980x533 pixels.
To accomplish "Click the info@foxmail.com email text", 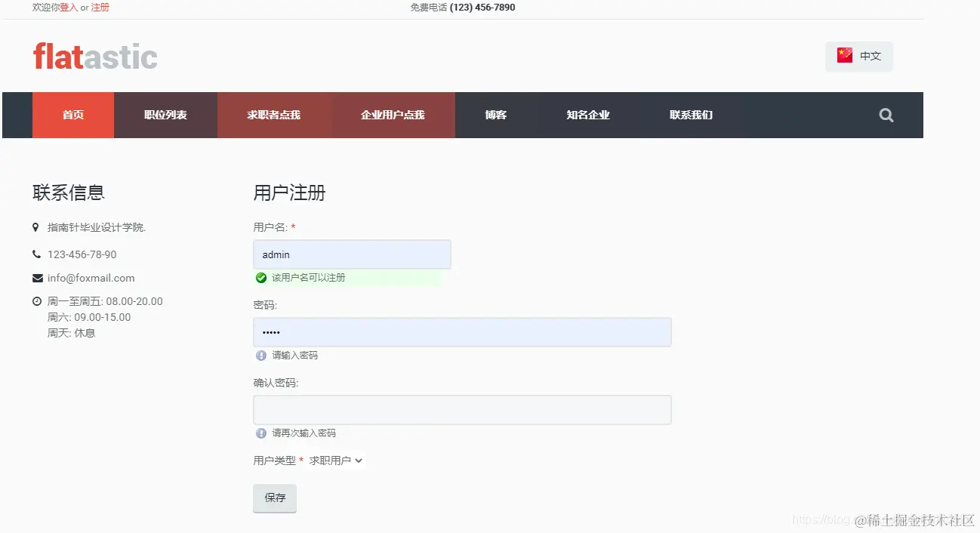I will pyautogui.click(x=91, y=278).
